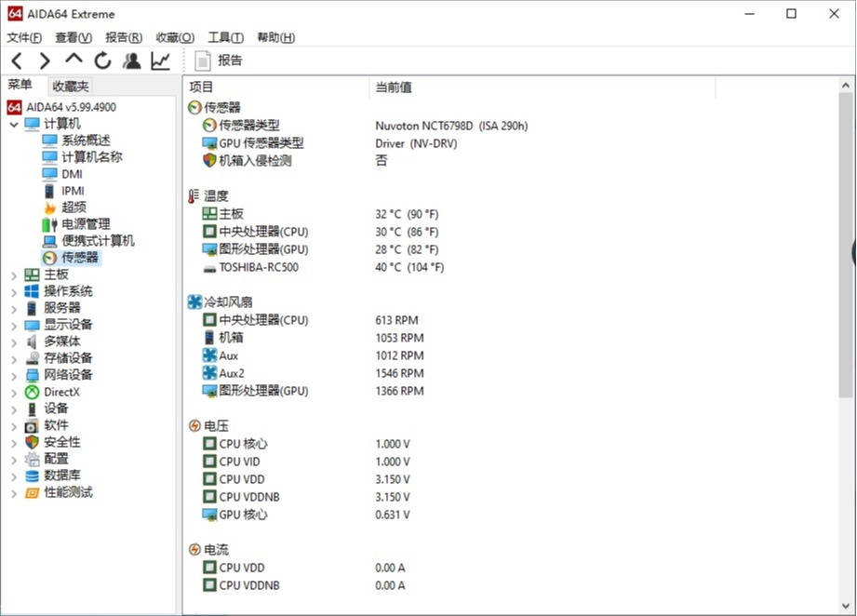Screen dimensions: 857x616
Task: Open the user icon in the toolbar
Action: pos(131,60)
